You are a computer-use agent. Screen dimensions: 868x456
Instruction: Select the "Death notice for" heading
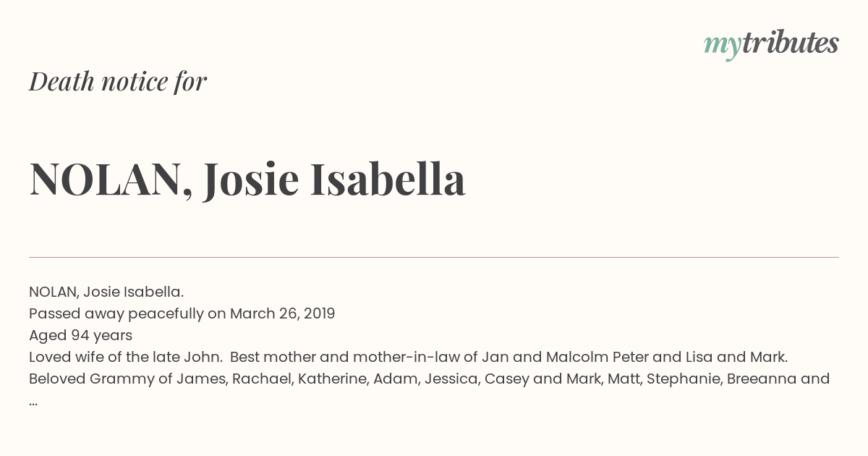[118, 81]
